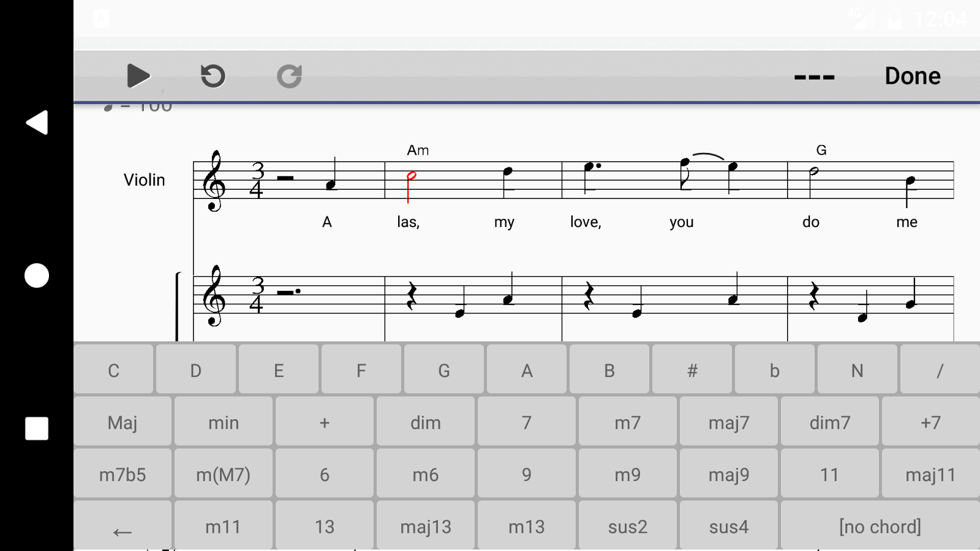The height and width of the screenshot is (551, 980).
Task: Tap the Violin instrument label
Action: [145, 180]
